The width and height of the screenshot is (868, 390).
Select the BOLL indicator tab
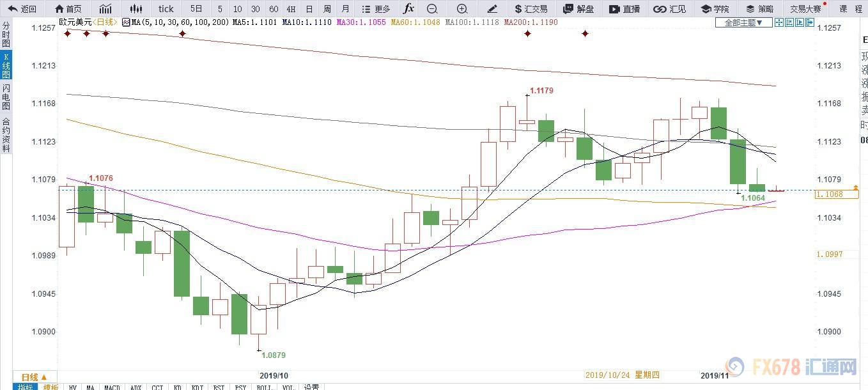pyautogui.click(x=263, y=387)
